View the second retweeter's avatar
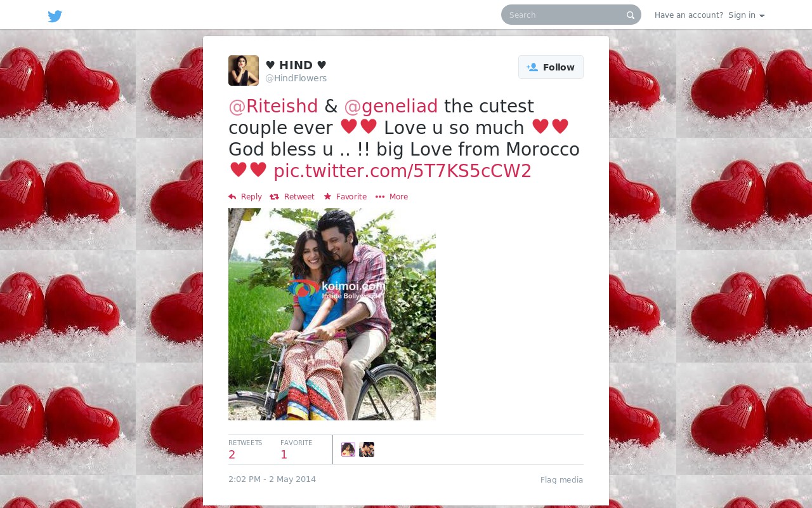Image resolution: width=812 pixels, height=508 pixels. coord(367,450)
